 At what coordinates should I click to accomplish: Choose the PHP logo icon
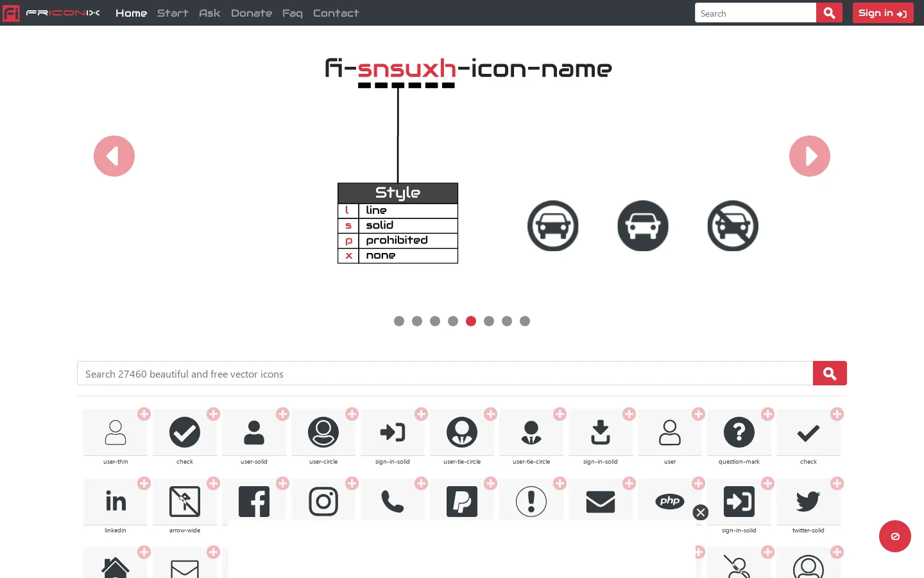tap(670, 502)
